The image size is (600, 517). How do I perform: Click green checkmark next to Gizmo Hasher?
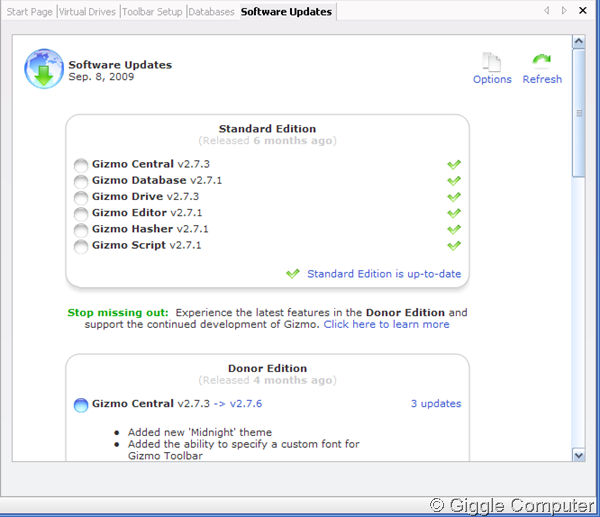click(x=454, y=230)
